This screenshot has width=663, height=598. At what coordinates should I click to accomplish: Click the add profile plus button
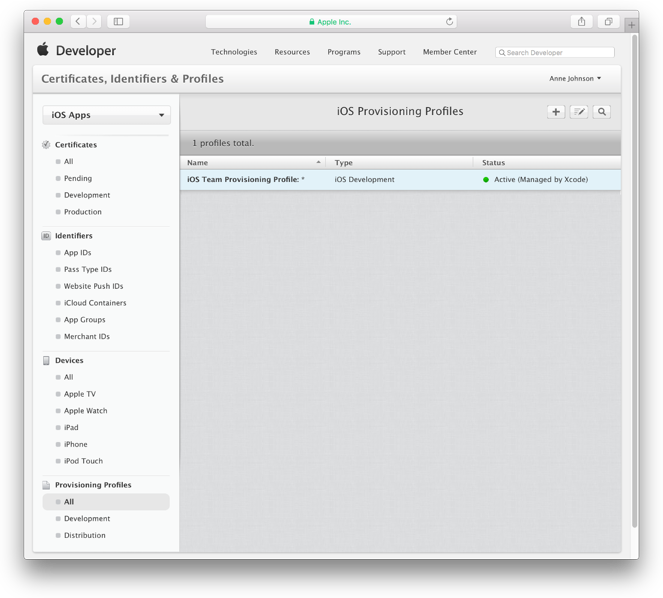pos(556,112)
